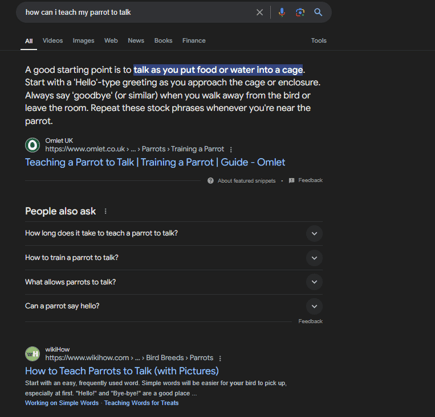Switch to the Videos tab

coord(53,41)
